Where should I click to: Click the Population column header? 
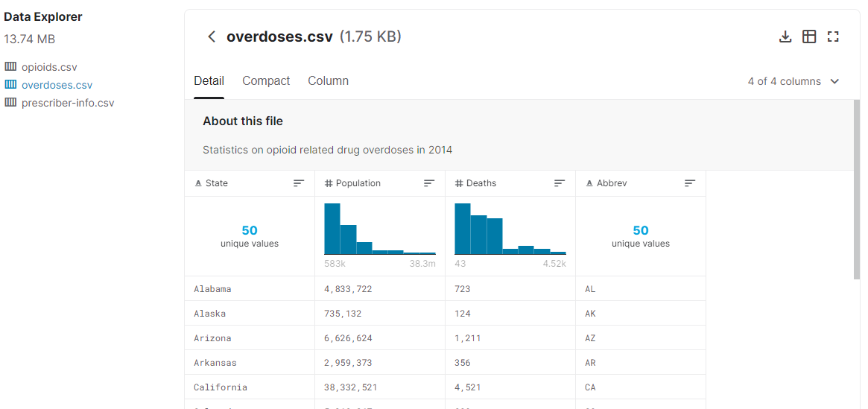tap(380, 183)
